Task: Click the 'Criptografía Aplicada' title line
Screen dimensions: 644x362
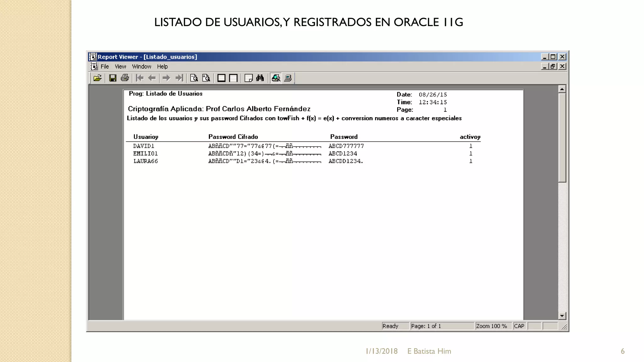Action: (x=219, y=109)
